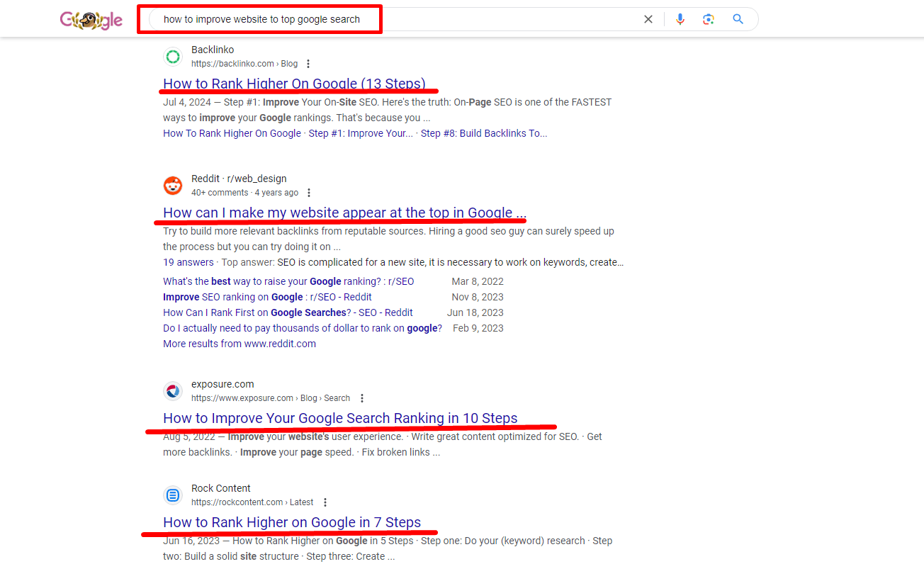Submit search with the magnifying glass icon

pyautogui.click(x=738, y=19)
